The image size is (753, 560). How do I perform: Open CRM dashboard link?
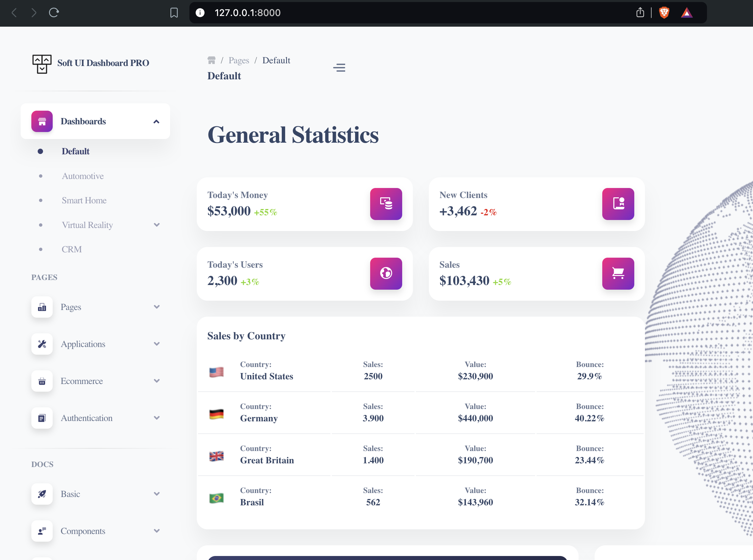[72, 249]
